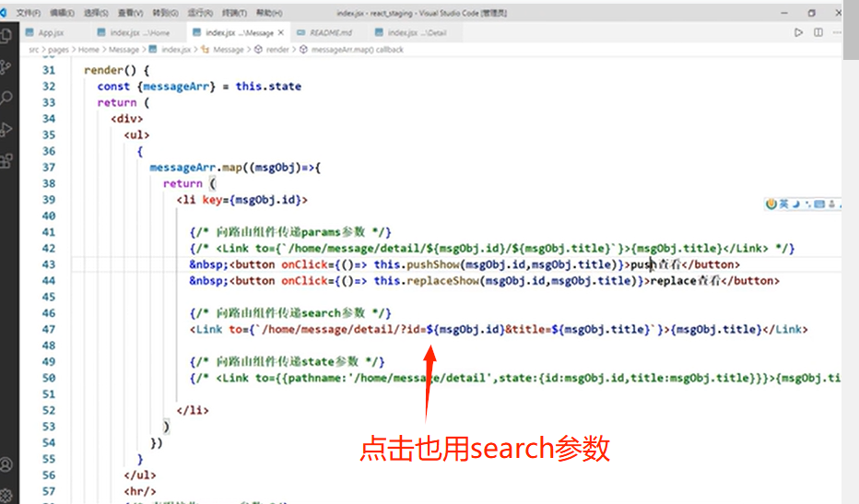Select the index.jsx breadcrumb segment

tap(171, 50)
